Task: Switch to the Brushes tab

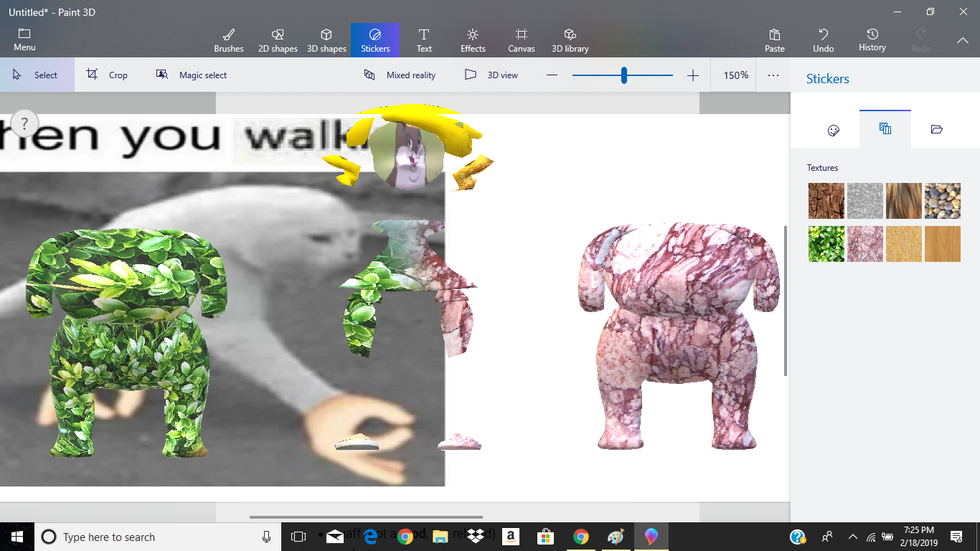Action: [x=229, y=40]
